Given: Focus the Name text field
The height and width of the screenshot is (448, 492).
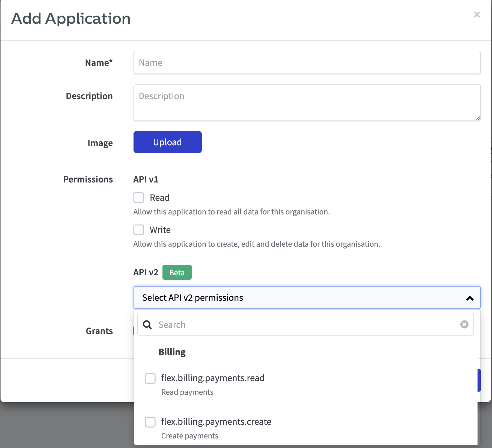Looking at the screenshot, I should point(307,63).
